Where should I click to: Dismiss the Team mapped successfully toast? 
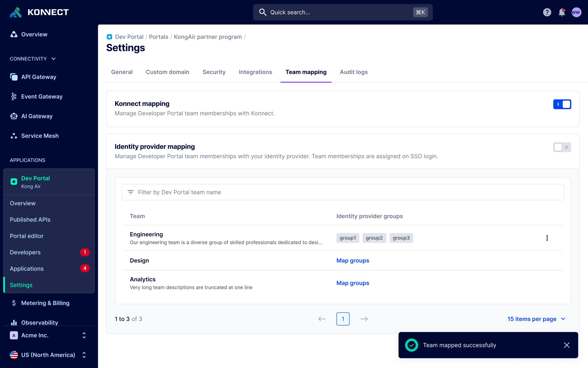click(567, 345)
